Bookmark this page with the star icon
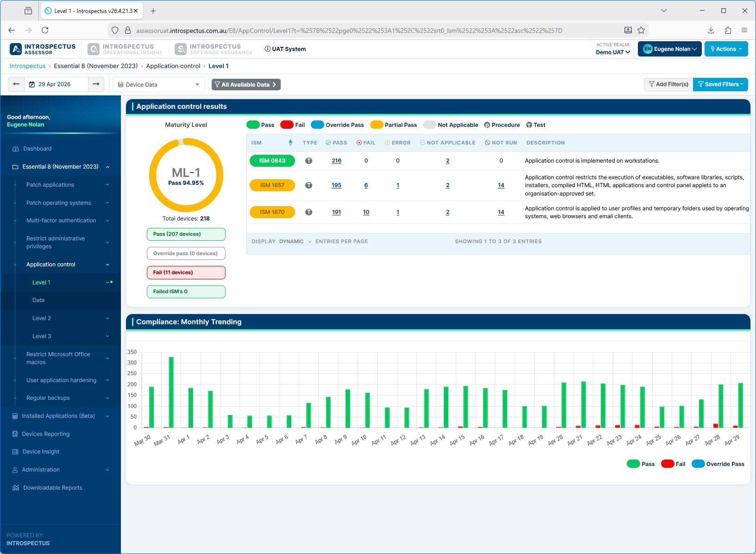 (x=641, y=31)
